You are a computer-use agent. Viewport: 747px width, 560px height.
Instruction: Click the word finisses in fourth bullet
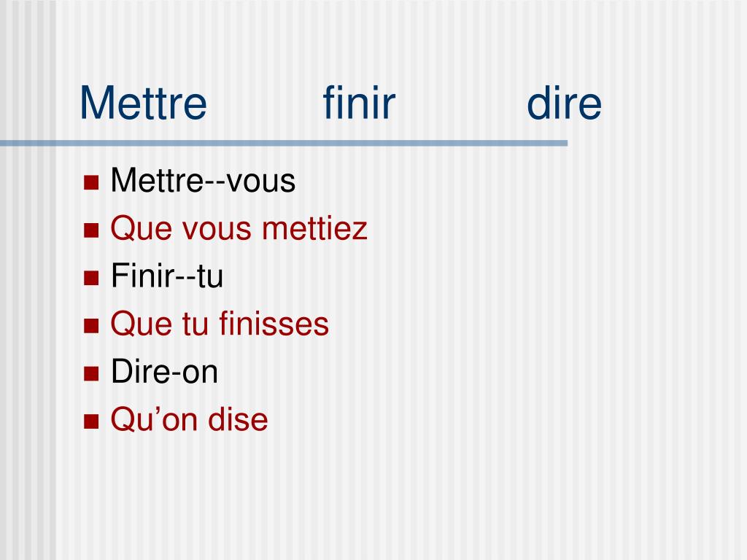pyautogui.click(x=274, y=324)
